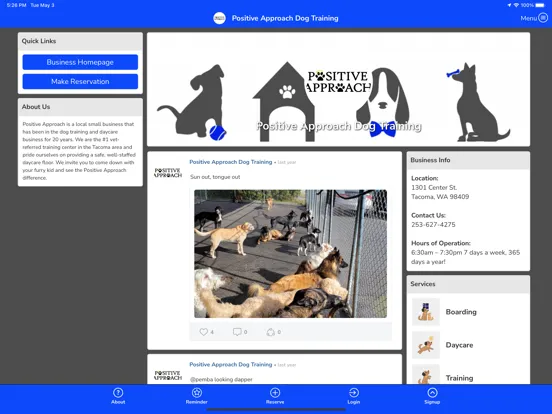Tap the Login arrow icon
The image size is (552, 414).
click(x=354, y=393)
